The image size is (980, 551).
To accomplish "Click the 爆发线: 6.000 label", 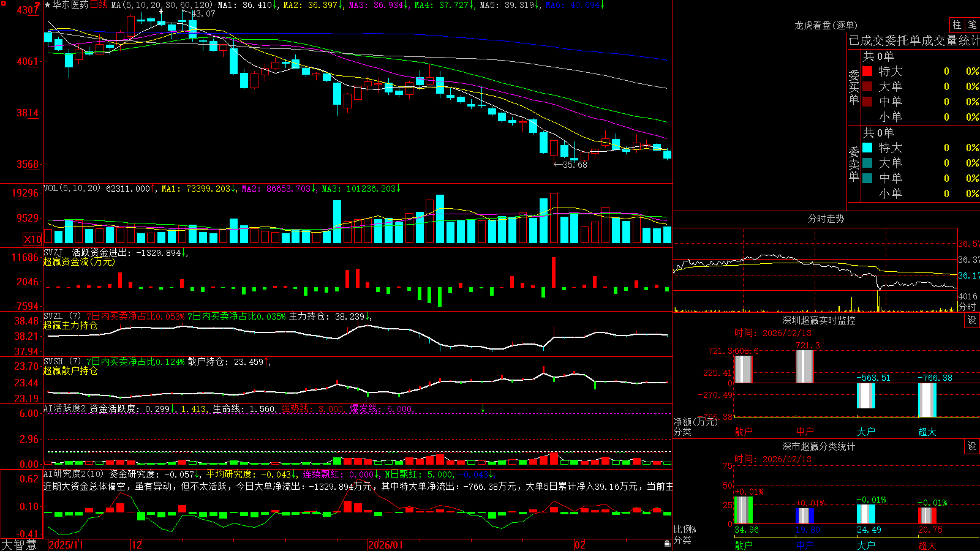I will pyautogui.click(x=381, y=408).
